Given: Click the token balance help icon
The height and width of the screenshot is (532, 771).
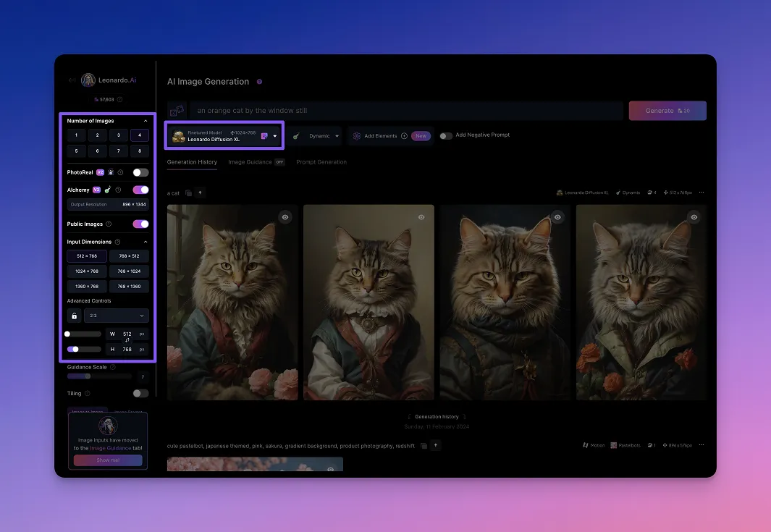Looking at the screenshot, I should coord(119,99).
